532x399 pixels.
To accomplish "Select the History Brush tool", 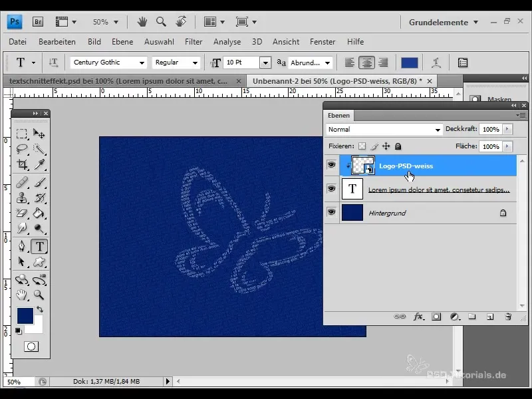I will [39, 198].
